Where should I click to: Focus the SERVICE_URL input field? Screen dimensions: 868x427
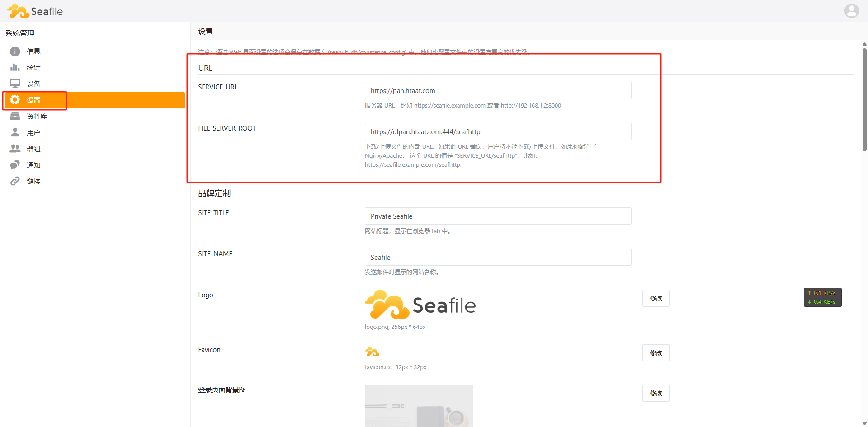pos(498,90)
